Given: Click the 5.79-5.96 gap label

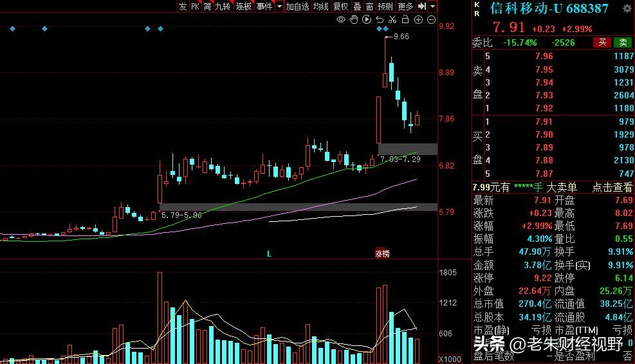Looking at the screenshot, I should [181, 215].
